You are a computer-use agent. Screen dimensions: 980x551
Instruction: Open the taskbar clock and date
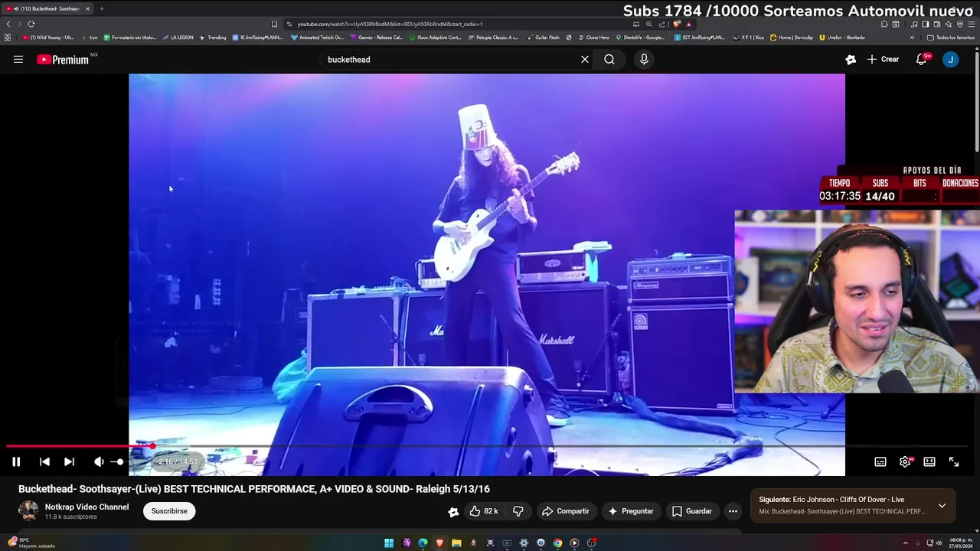[x=960, y=543]
